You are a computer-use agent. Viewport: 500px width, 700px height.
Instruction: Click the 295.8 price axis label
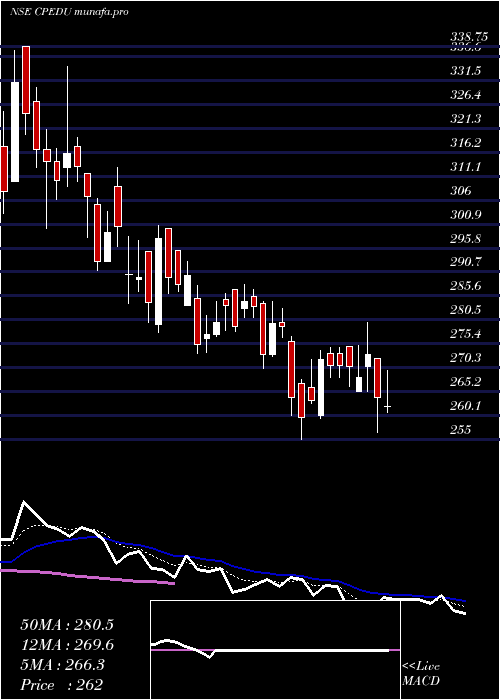(466, 239)
